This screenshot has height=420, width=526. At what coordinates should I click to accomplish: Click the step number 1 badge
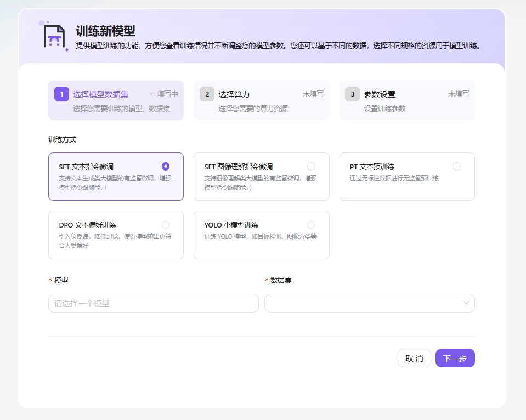[62, 94]
